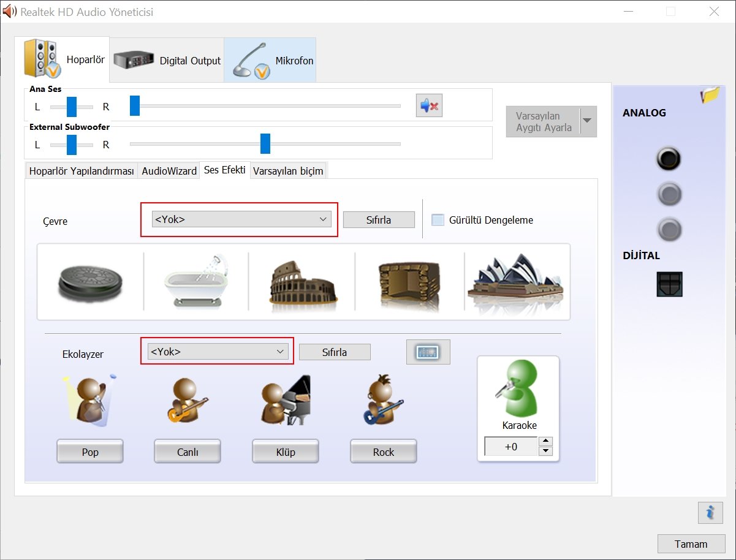736x560 pixels.
Task: Click the Tamam button
Action: pos(691,544)
